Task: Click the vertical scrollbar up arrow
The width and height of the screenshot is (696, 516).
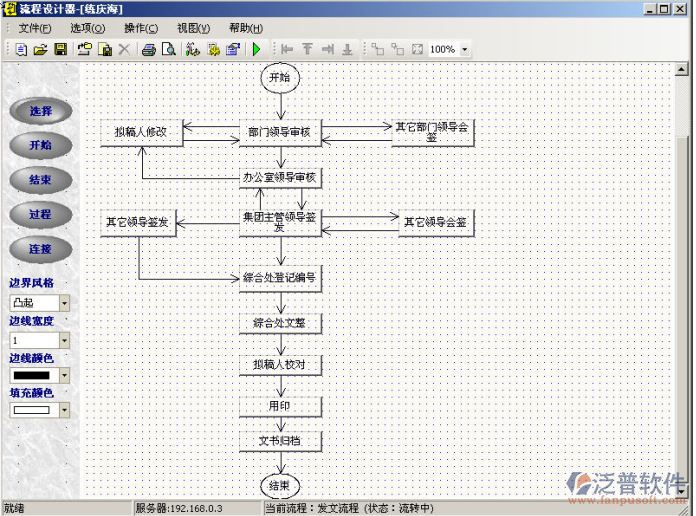Action: [x=681, y=69]
